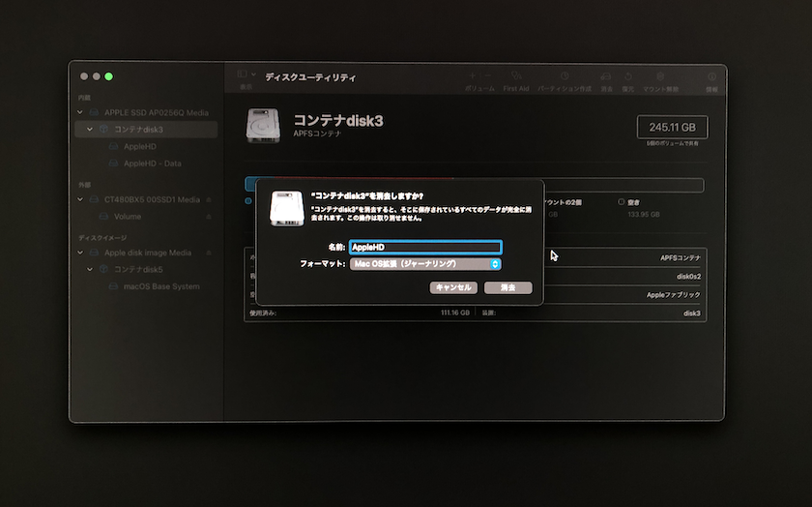Viewport: 812px width, 507px height.
Task: Collapse the Apple disk image Media tree
Action: 79,253
